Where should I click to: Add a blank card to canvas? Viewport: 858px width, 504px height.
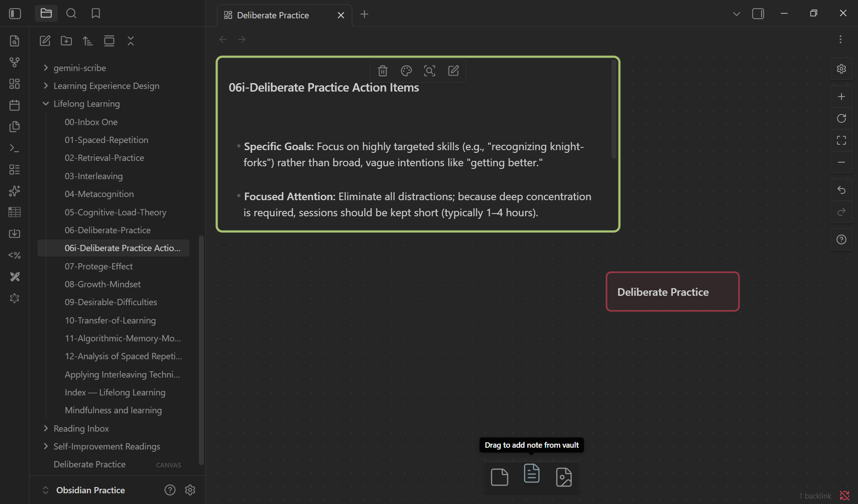499,477
